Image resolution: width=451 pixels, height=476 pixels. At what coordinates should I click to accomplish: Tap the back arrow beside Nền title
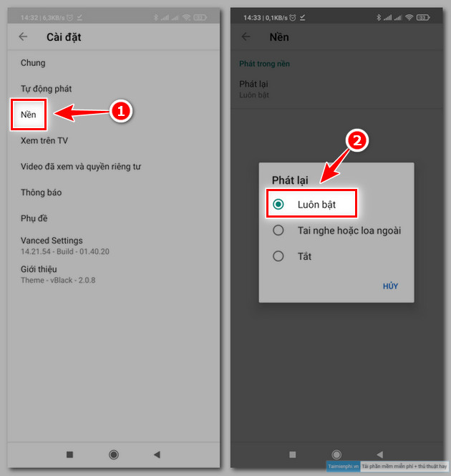(x=246, y=37)
